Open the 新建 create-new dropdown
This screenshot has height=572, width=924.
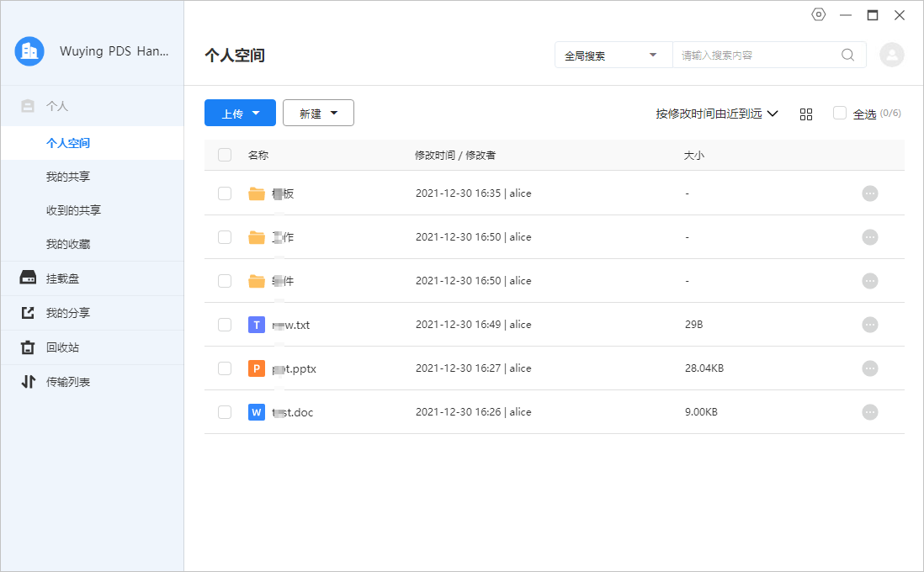(x=318, y=114)
